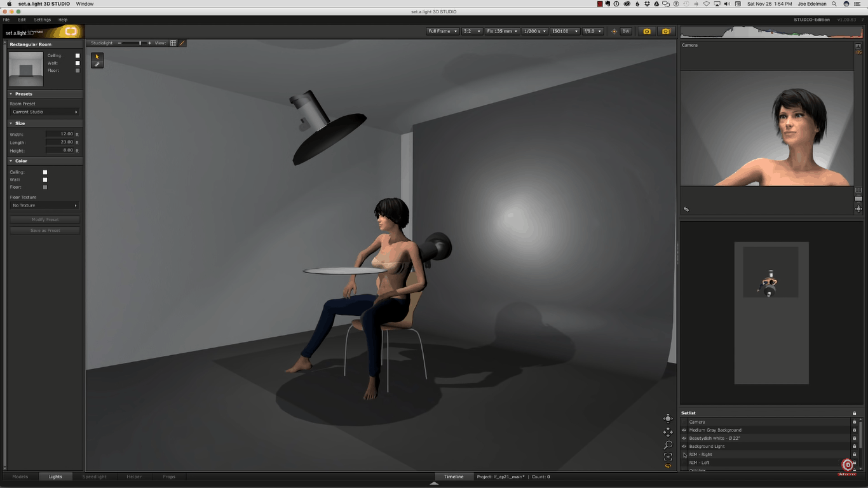
Task: Switch to the Models tab
Action: click(x=20, y=477)
